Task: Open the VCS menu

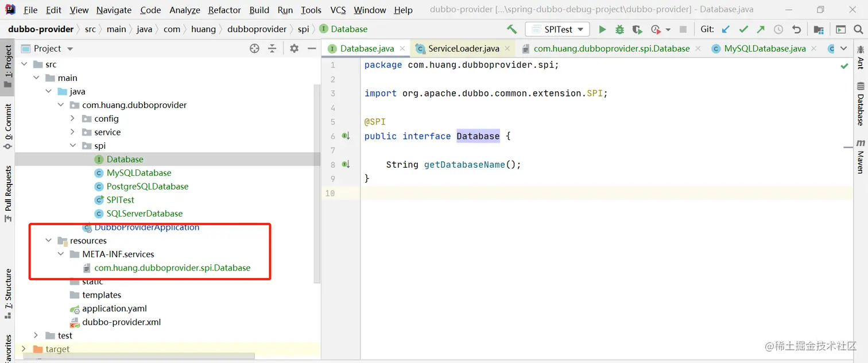Action: (338, 10)
